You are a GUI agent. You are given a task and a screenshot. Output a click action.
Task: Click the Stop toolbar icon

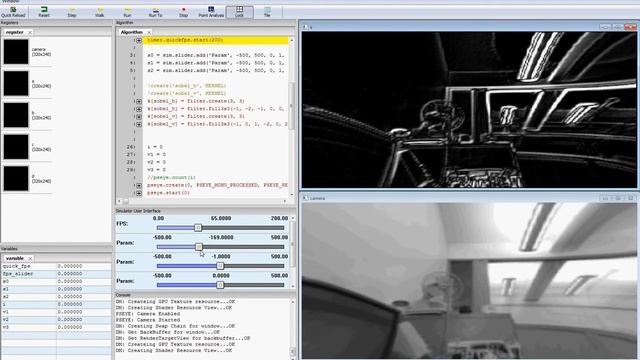183,12
